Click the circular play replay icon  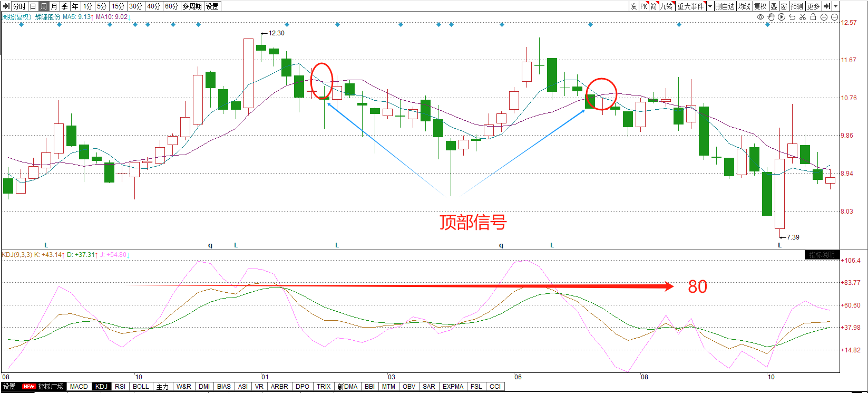click(782, 17)
